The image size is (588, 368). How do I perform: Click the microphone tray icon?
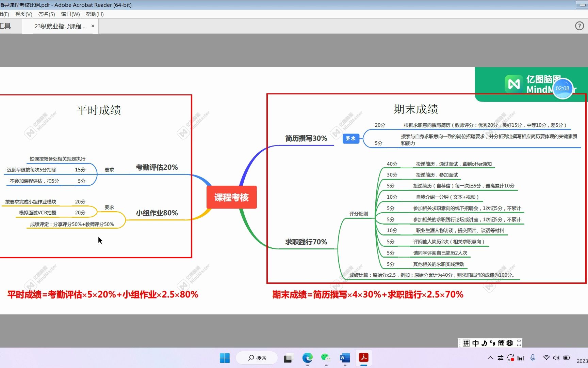[x=533, y=358]
